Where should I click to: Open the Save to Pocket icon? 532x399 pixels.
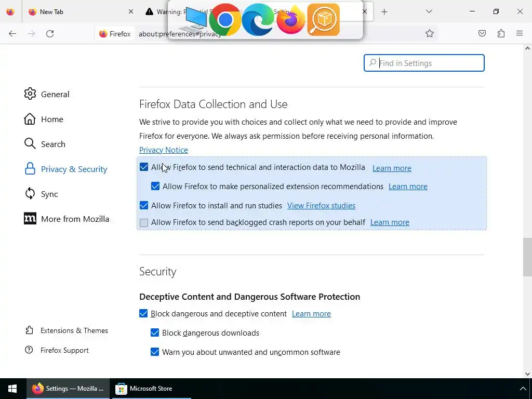click(482, 34)
